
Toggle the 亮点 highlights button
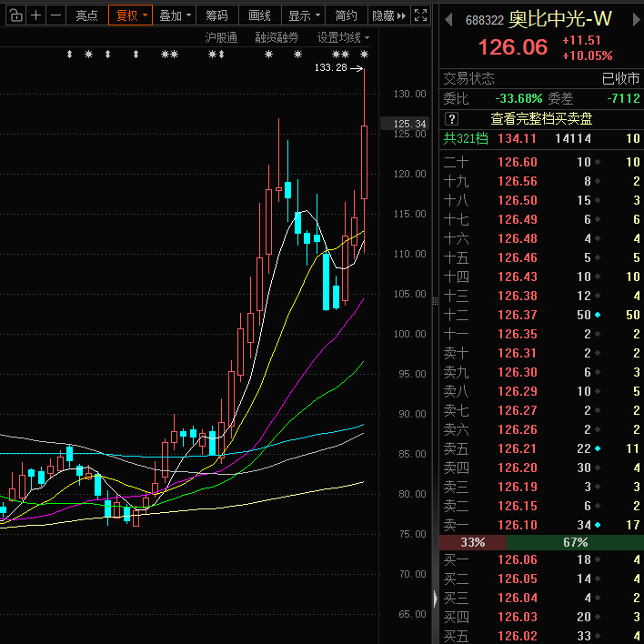[86, 15]
